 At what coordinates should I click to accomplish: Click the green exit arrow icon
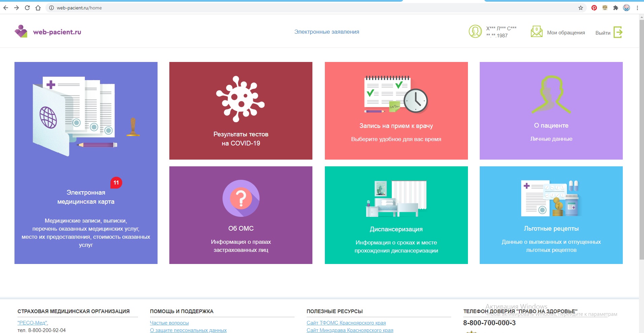[618, 32]
